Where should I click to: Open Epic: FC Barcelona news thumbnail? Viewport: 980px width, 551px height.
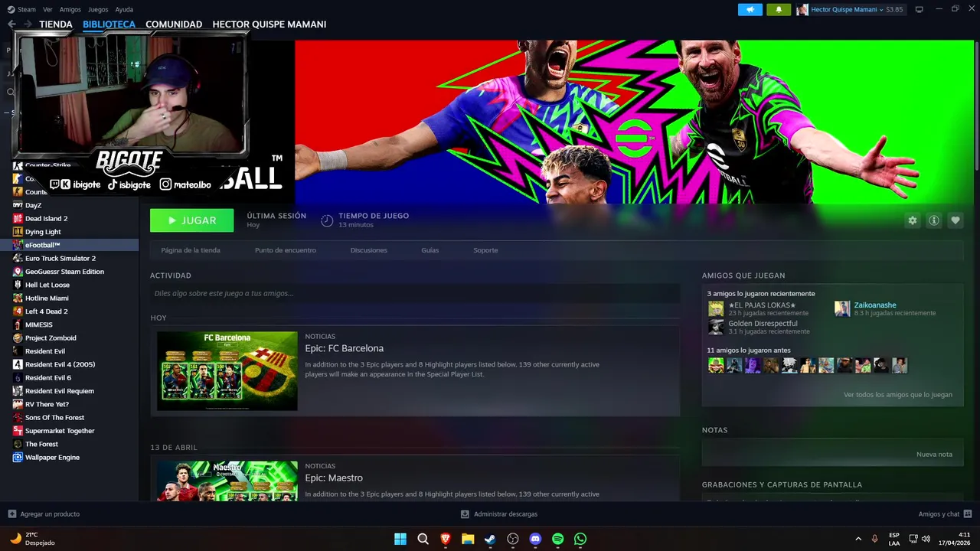[227, 371]
